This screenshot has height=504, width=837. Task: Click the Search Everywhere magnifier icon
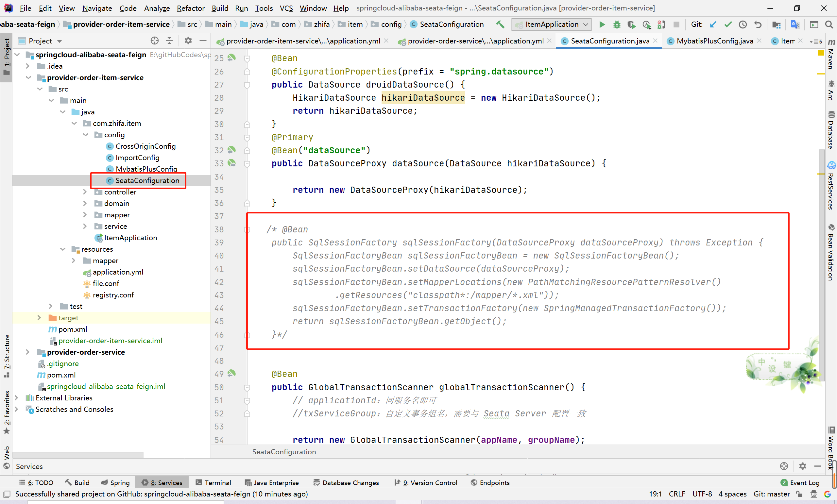[828, 25]
